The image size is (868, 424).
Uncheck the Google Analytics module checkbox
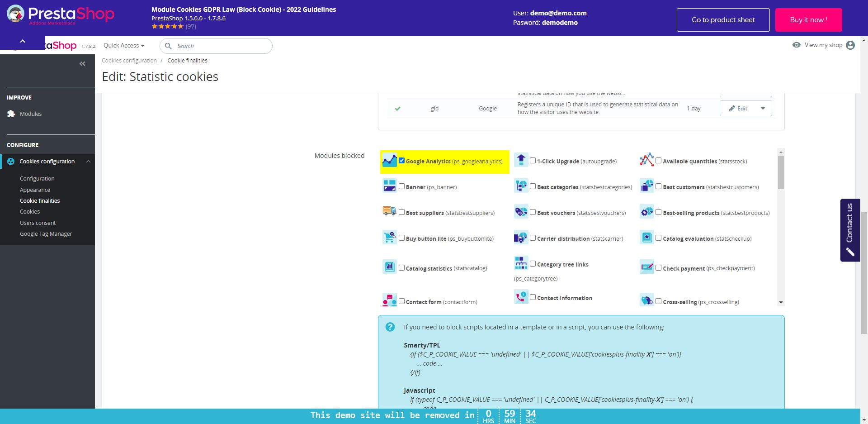(401, 161)
